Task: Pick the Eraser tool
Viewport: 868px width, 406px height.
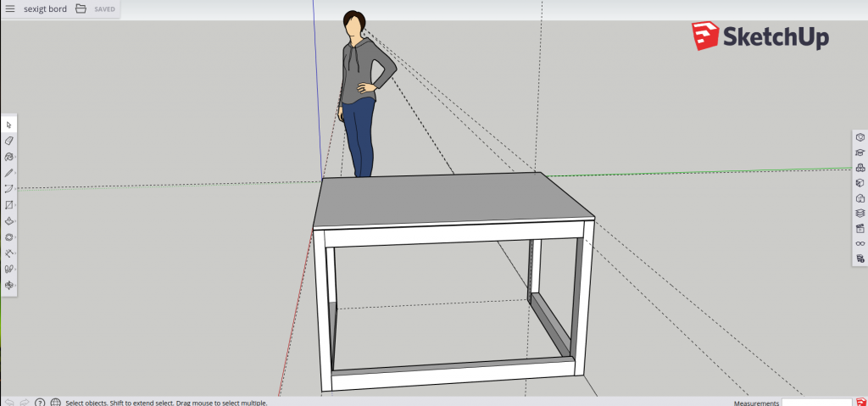Action: [x=9, y=141]
